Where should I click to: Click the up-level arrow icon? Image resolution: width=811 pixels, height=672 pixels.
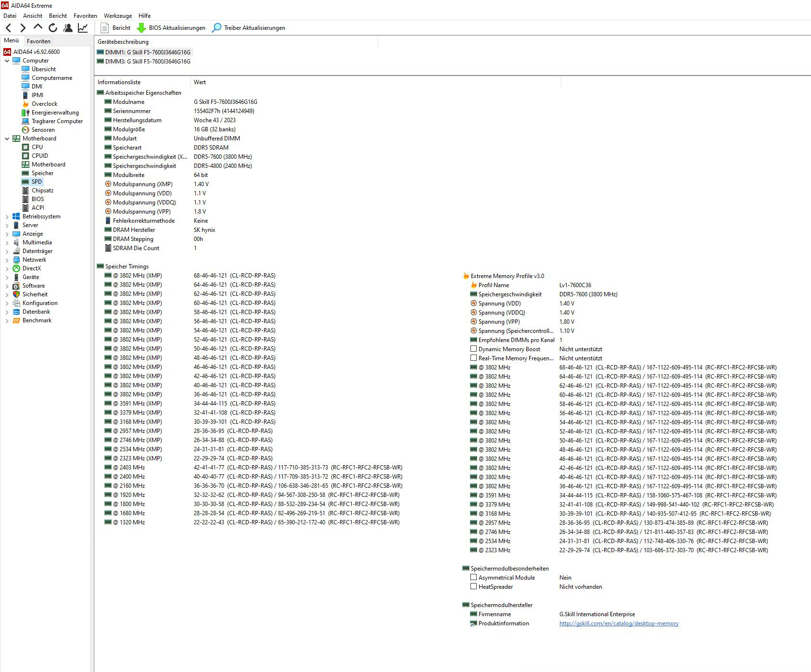click(x=38, y=27)
